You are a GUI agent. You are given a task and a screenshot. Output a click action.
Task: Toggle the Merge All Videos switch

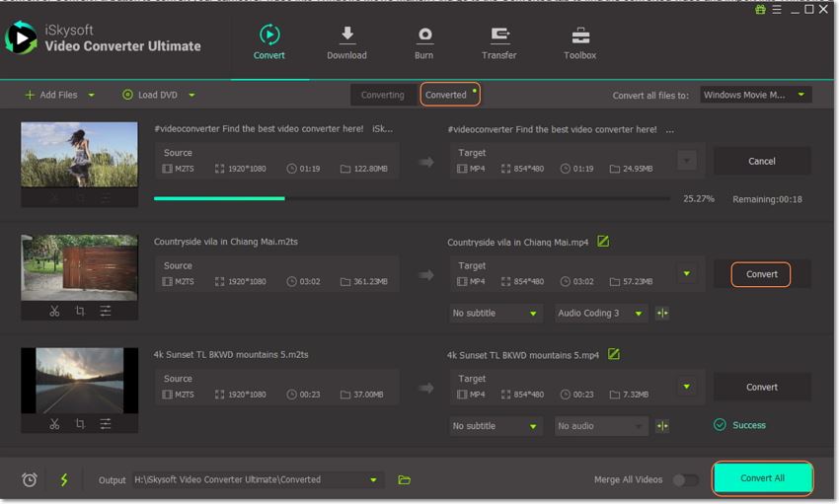click(685, 479)
